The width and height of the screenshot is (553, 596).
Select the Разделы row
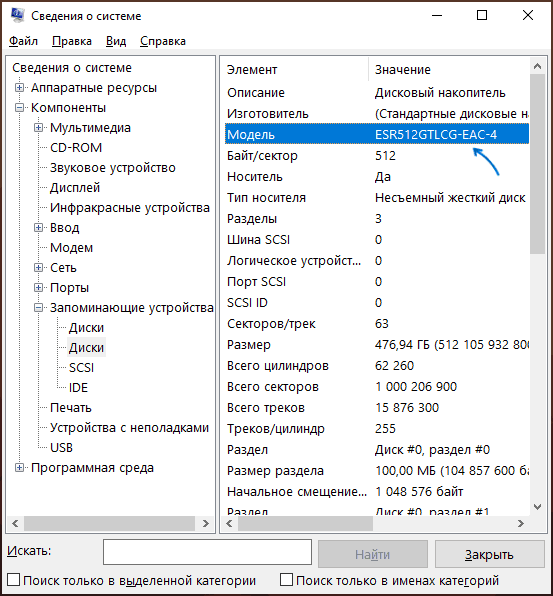(377, 219)
